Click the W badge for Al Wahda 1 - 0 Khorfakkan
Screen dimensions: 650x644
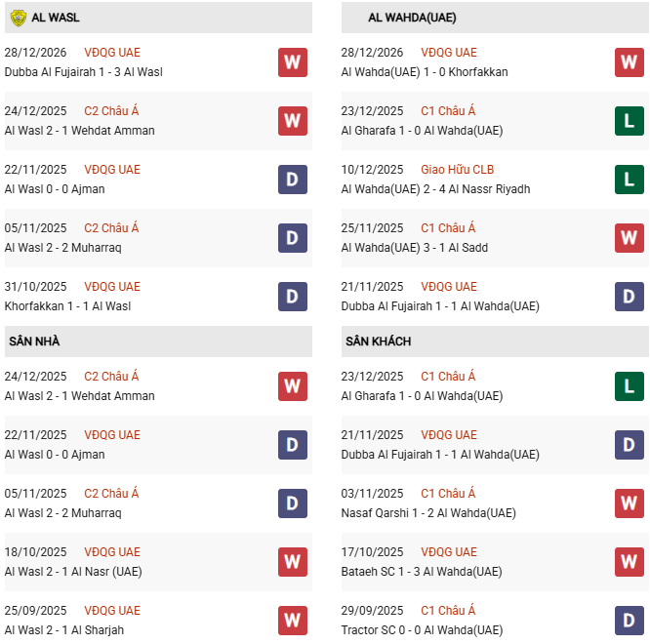point(629,62)
